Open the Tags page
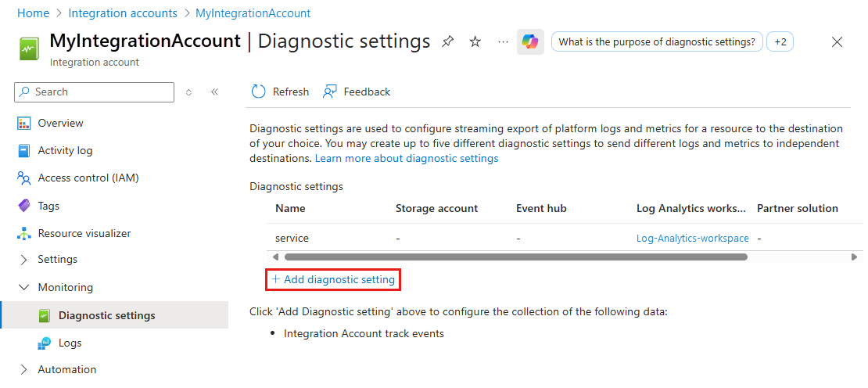This screenshot has width=868, height=388. (x=48, y=206)
